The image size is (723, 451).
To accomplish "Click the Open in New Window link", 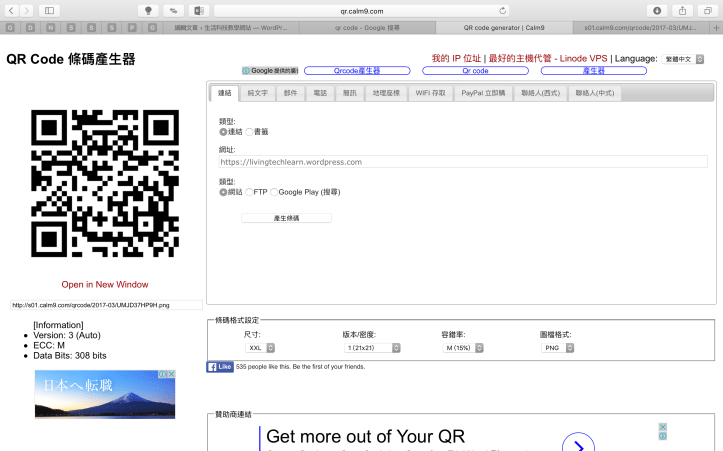I will coord(104,284).
